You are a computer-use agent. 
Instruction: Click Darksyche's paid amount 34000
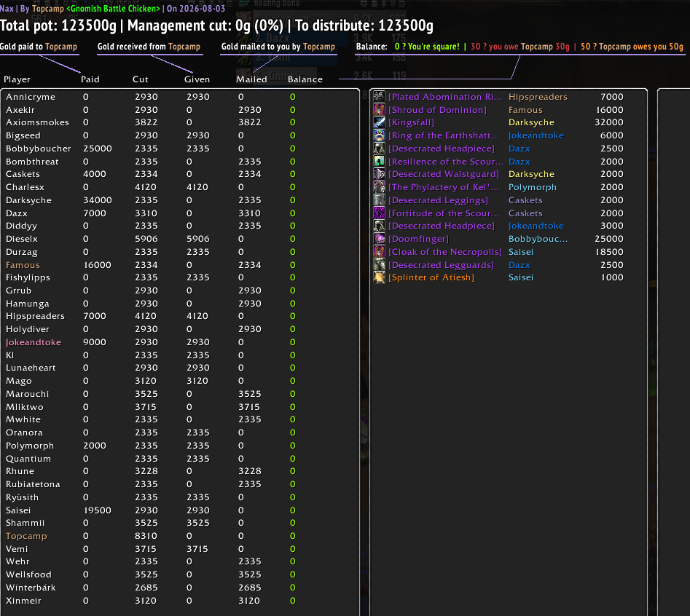click(97, 200)
